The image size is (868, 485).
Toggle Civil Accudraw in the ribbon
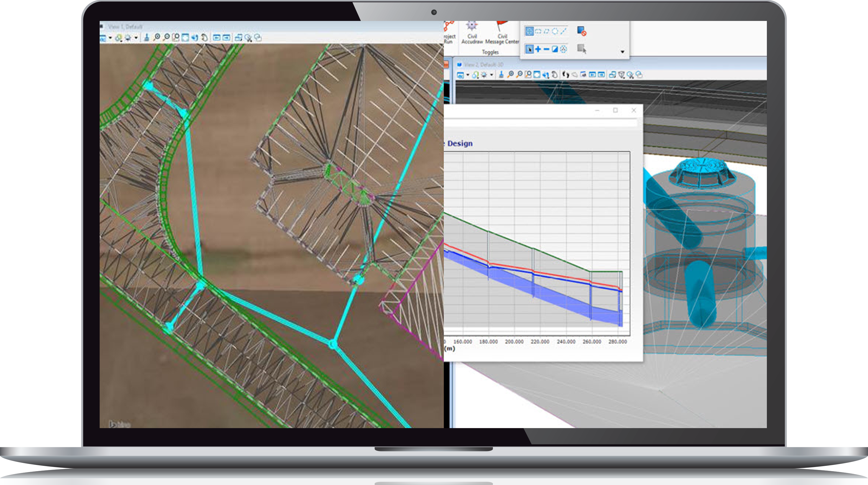click(x=472, y=32)
